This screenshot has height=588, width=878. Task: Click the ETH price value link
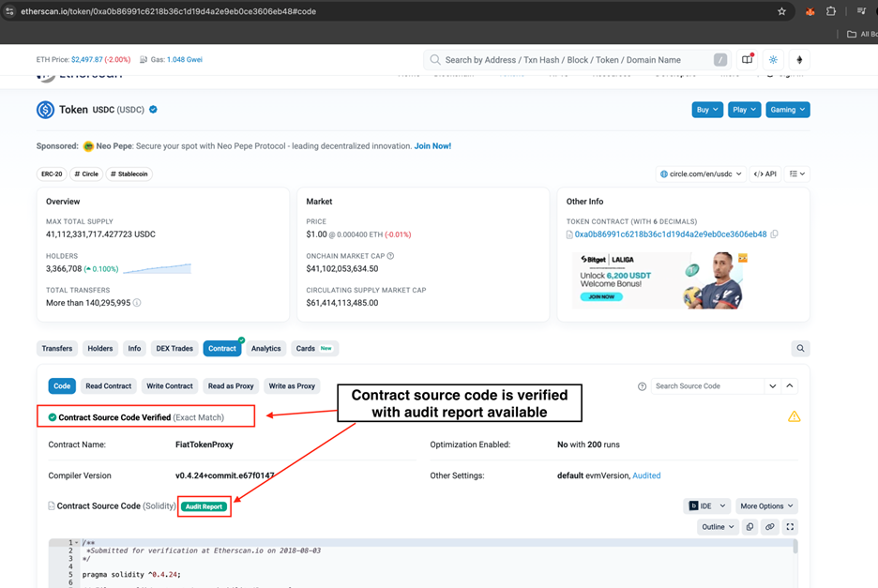(x=87, y=59)
